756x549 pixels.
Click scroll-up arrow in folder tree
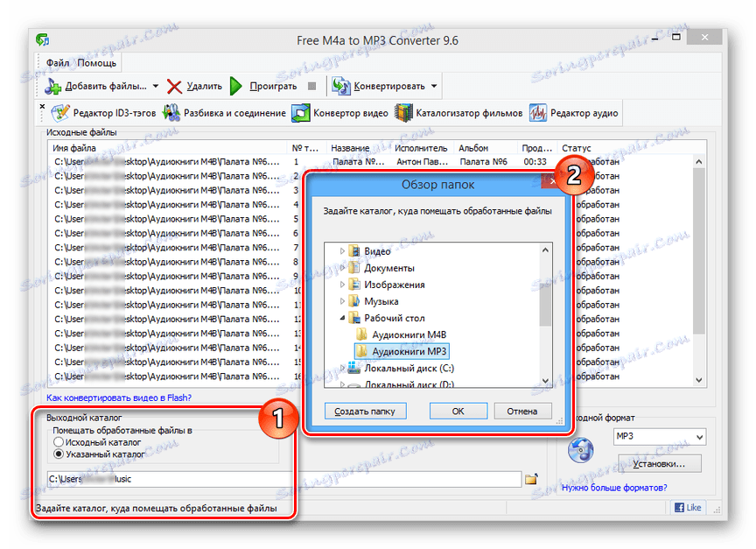coord(545,250)
